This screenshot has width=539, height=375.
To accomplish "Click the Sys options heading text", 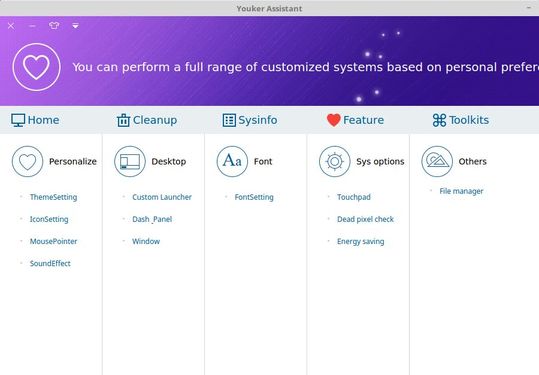I will tap(380, 162).
